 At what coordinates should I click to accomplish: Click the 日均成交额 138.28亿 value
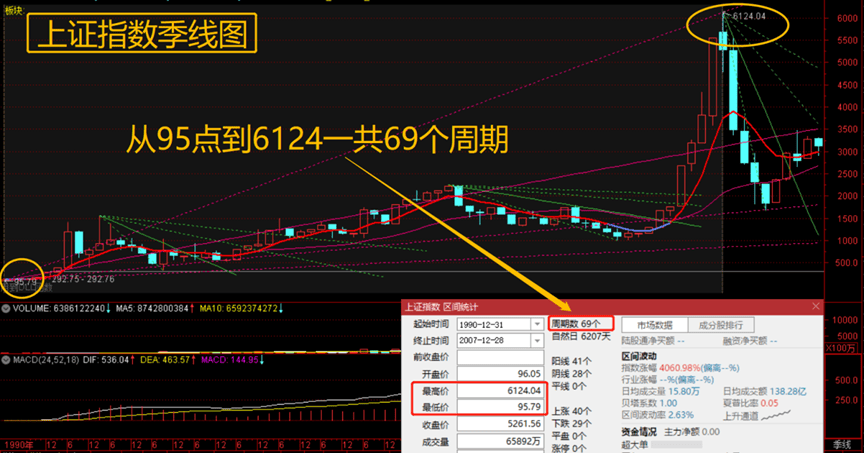click(x=787, y=392)
